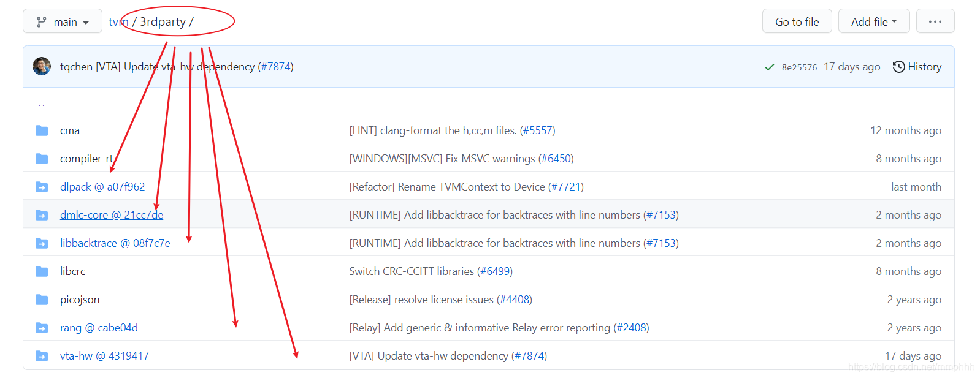Image resolution: width=980 pixels, height=378 pixels.
Task: Click the tqchen author name
Action: coord(76,67)
